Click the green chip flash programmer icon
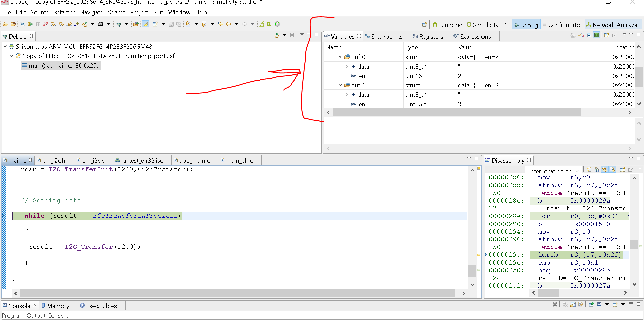Viewport: 644px width, 320px height. pyautogui.click(x=269, y=24)
